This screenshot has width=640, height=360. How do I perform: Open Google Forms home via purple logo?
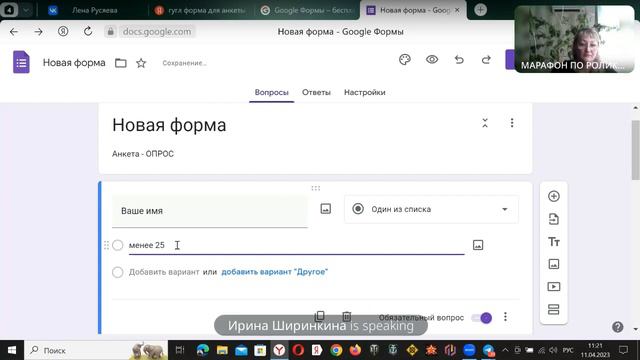click(21, 62)
